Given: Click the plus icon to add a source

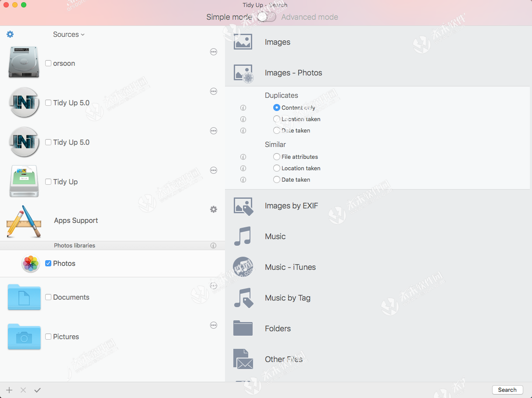Looking at the screenshot, I should coord(9,390).
